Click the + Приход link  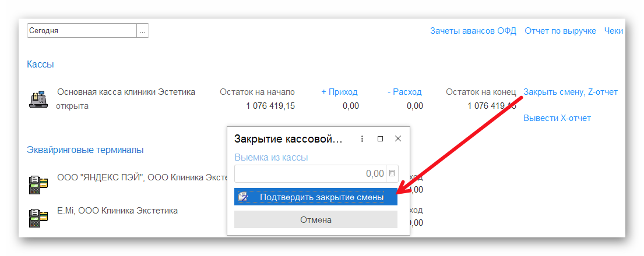(339, 92)
